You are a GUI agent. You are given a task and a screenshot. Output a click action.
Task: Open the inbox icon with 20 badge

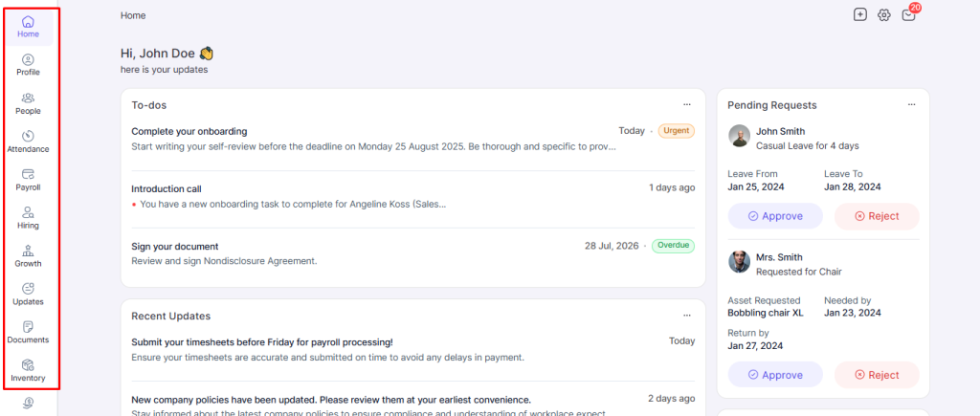click(x=909, y=15)
